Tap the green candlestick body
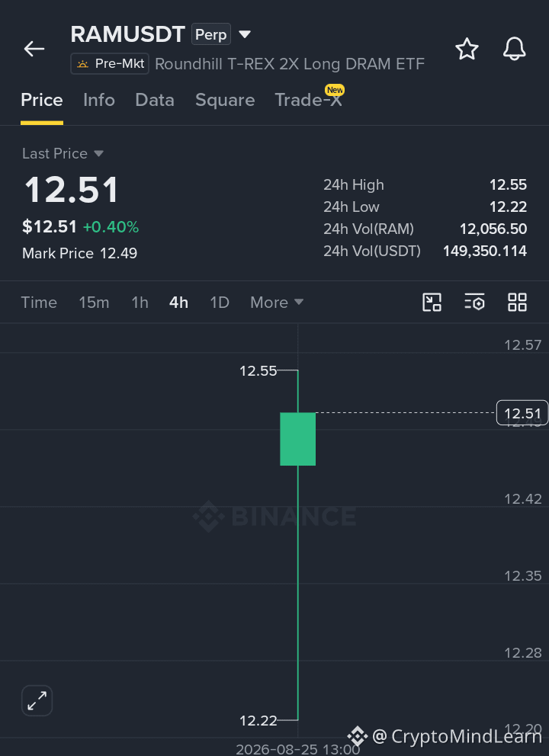 click(x=297, y=439)
